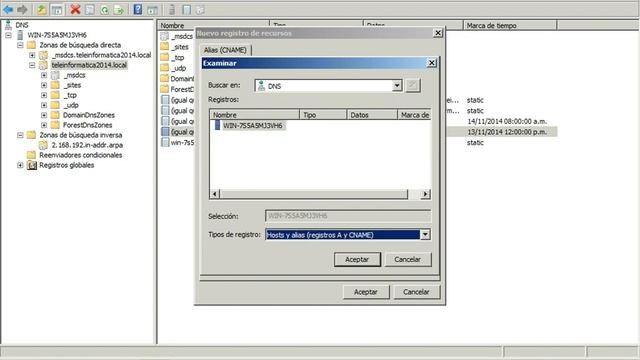Click Marca de tiempo column header
The width and height of the screenshot is (640, 360).
click(510, 25)
